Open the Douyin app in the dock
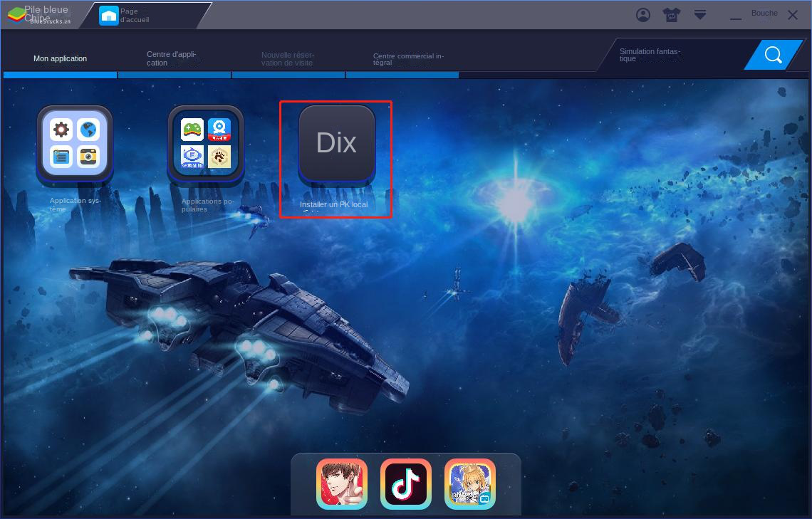Viewport: 812px width, 519px height. 406,483
